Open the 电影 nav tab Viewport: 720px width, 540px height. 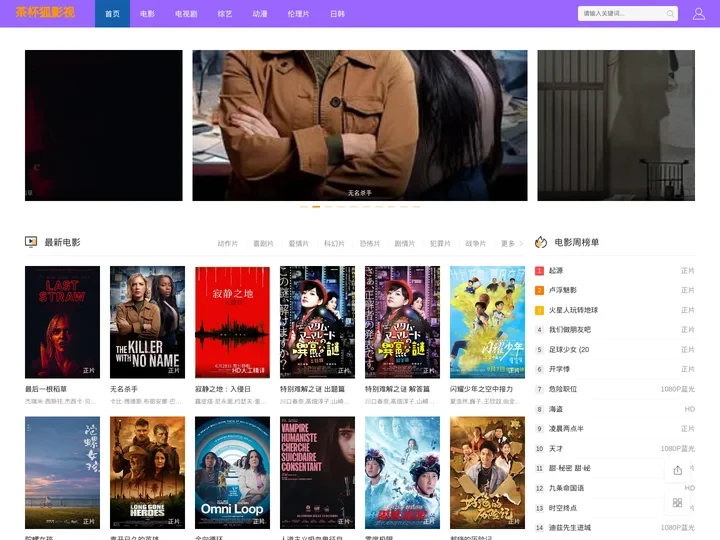[147, 14]
